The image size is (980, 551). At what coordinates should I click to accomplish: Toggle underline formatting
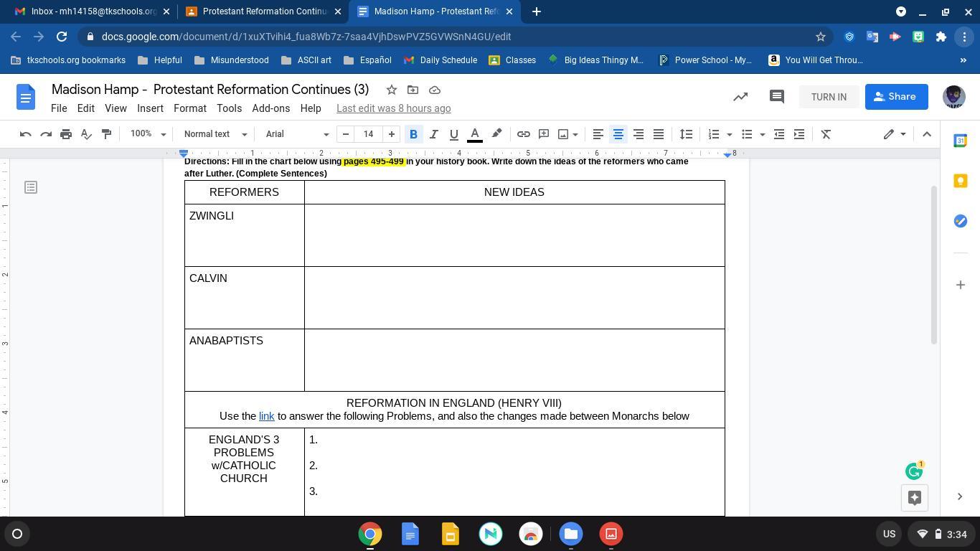click(x=453, y=134)
